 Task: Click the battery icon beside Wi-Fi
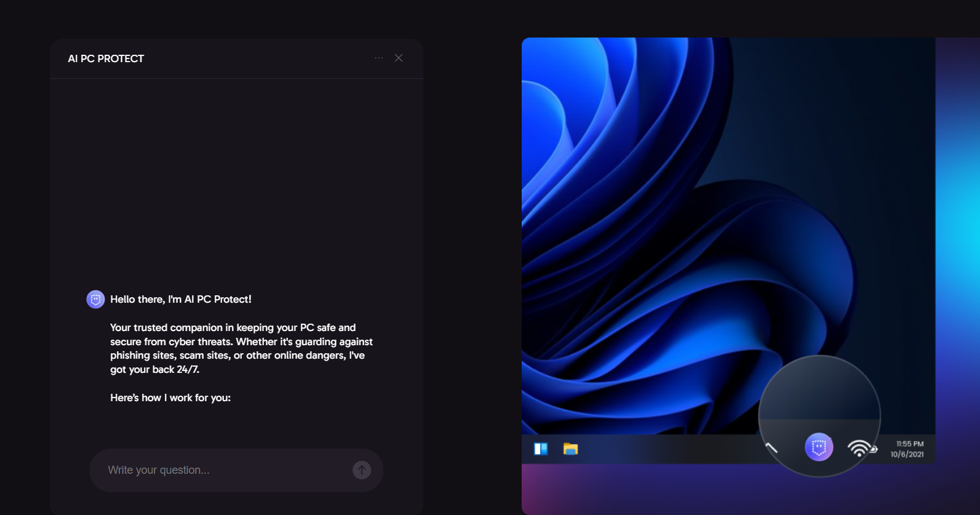coord(874,450)
